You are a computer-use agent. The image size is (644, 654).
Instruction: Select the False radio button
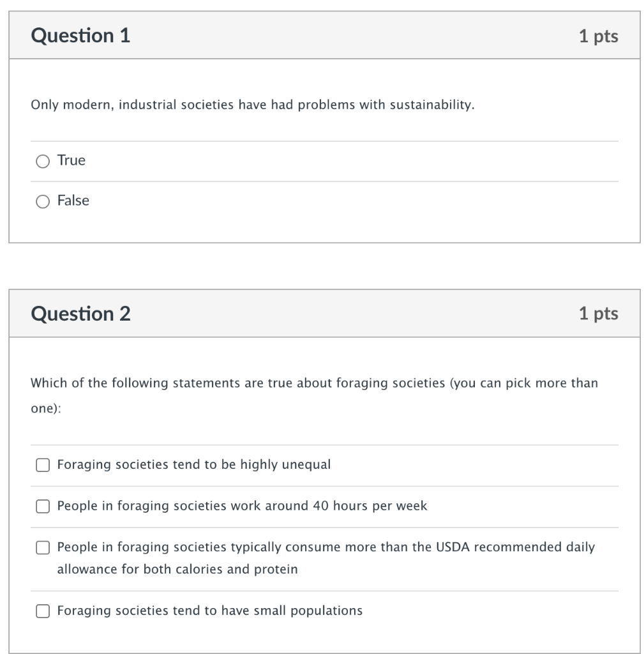[43, 201]
